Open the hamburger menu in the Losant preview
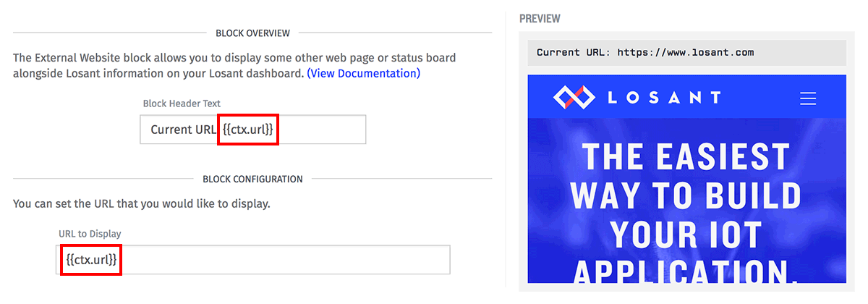The width and height of the screenshot is (868, 304). pyautogui.click(x=808, y=98)
